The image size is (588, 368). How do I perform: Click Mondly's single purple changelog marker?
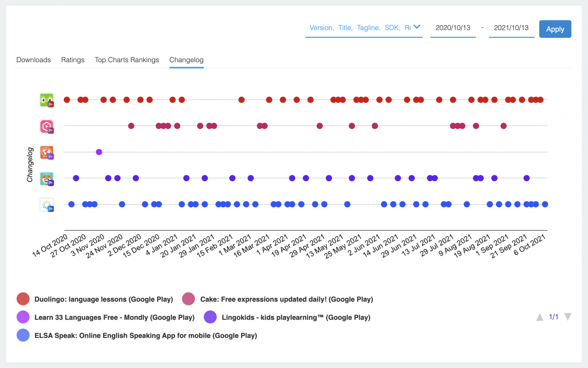[99, 152]
